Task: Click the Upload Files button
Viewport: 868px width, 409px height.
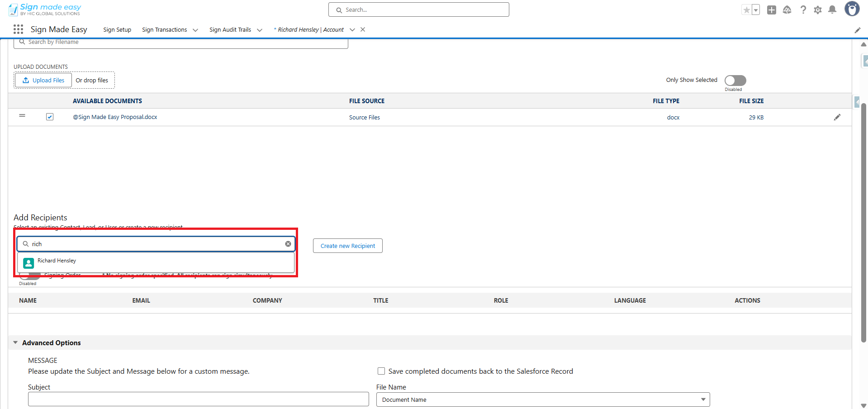Action: pyautogui.click(x=43, y=80)
